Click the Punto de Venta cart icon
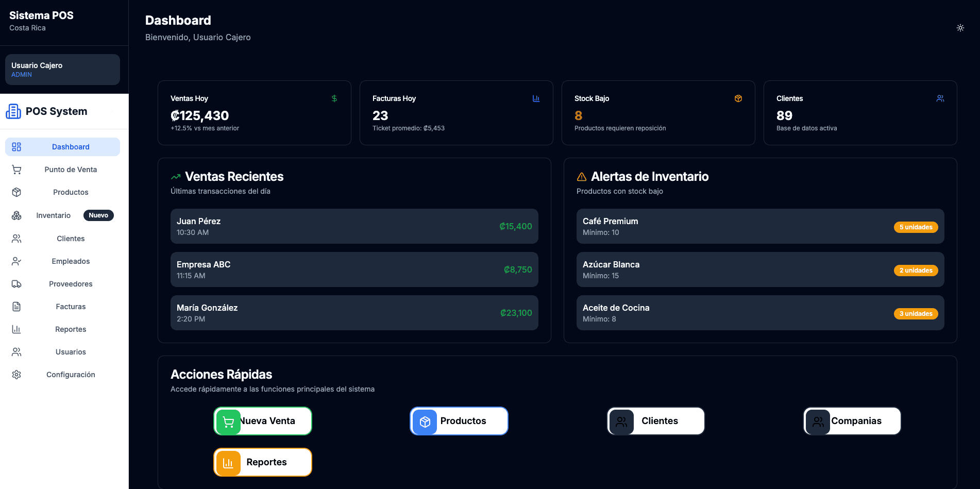Image resolution: width=980 pixels, height=489 pixels. (x=16, y=170)
